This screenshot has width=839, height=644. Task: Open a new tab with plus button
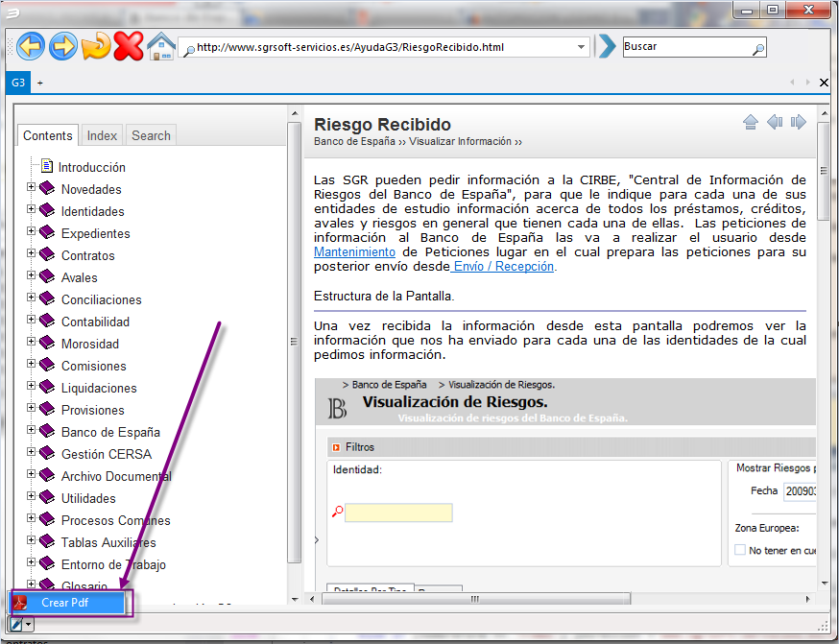[40, 83]
